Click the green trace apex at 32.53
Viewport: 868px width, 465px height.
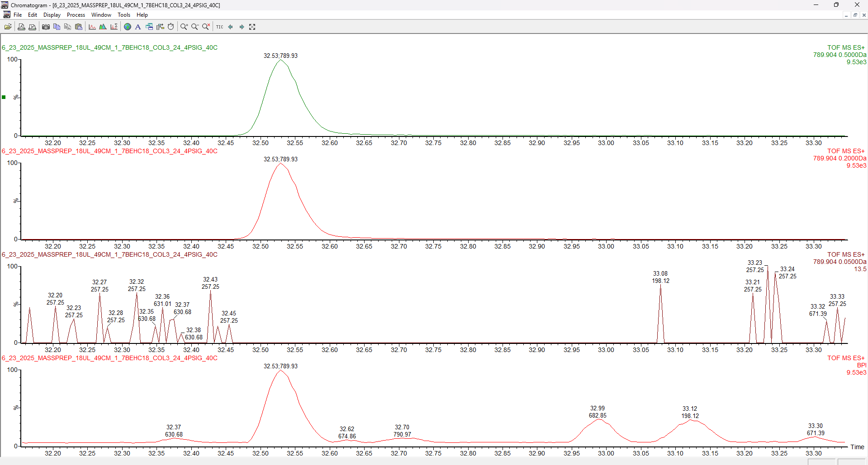[x=281, y=60]
